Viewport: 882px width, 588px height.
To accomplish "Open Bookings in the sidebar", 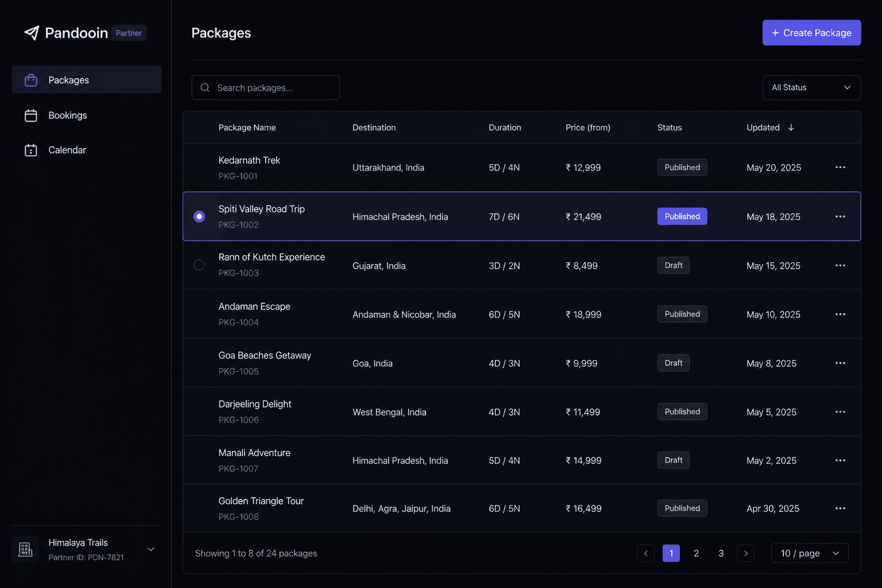I will [x=87, y=115].
